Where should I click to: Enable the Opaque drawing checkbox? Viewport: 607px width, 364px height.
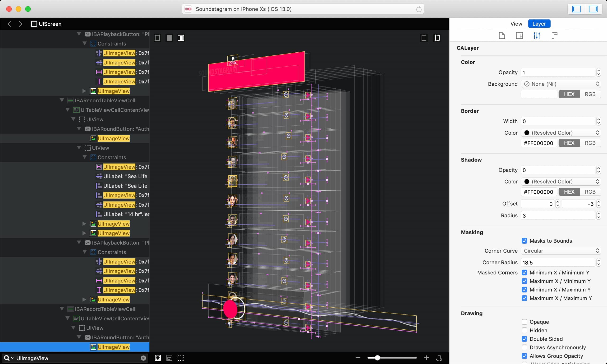(524, 322)
